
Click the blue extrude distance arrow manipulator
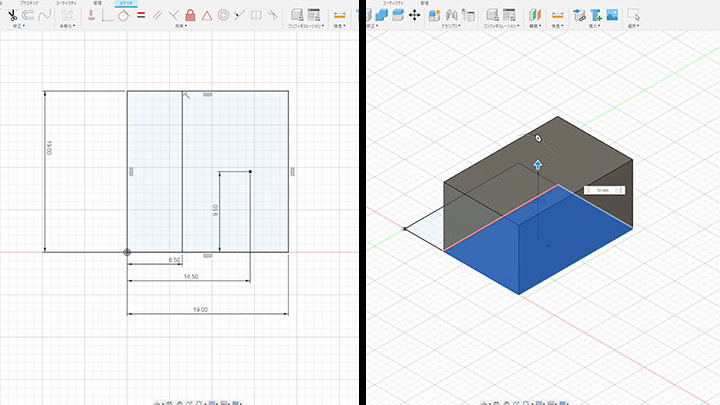click(537, 164)
